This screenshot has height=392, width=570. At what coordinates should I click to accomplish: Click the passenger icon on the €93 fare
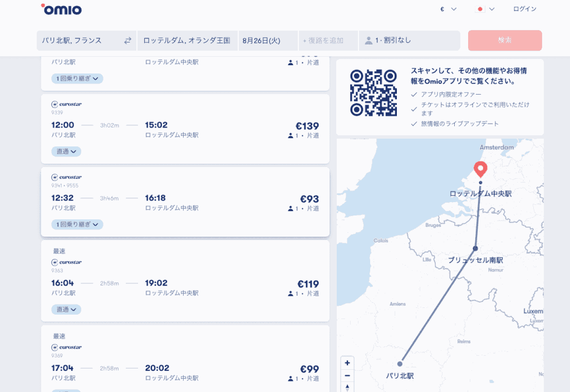[x=291, y=209]
